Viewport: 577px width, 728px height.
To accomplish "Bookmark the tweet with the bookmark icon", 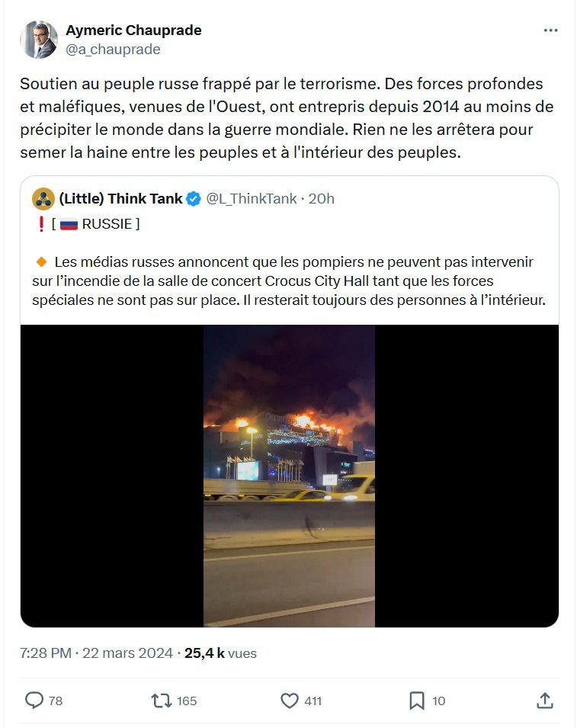I will coord(416,700).
